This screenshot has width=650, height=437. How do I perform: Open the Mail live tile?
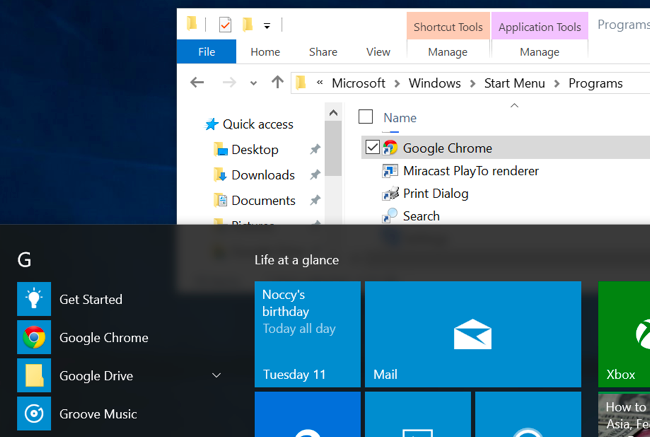point(473,334)
